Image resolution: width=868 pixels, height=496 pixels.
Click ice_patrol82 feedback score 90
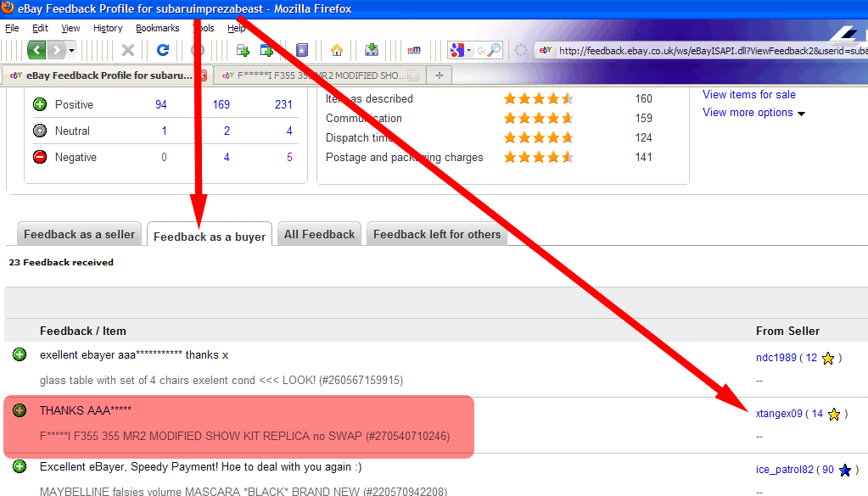[827, 470]
